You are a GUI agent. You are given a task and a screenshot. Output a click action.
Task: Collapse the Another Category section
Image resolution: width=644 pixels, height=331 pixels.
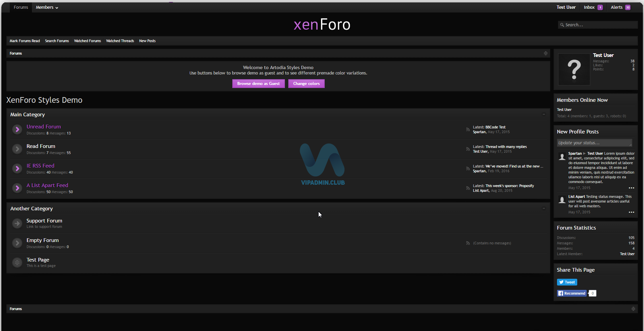click(544, 209)
